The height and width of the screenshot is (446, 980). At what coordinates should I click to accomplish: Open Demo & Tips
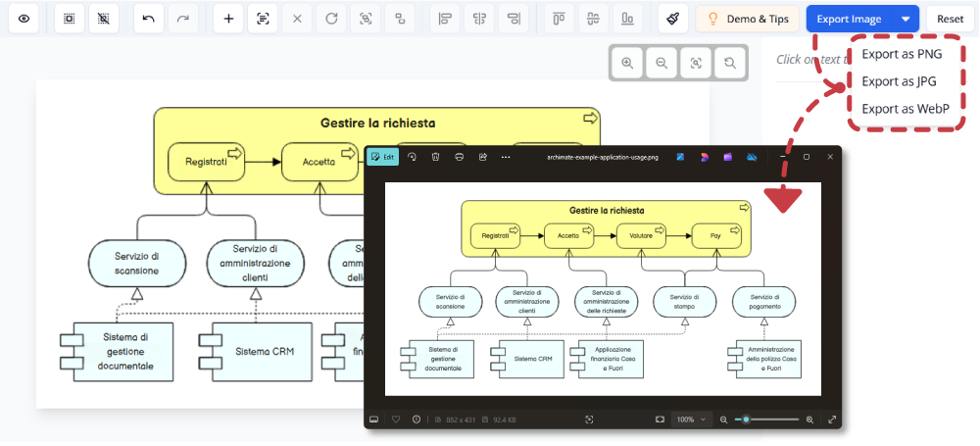(x=747, y=19)
